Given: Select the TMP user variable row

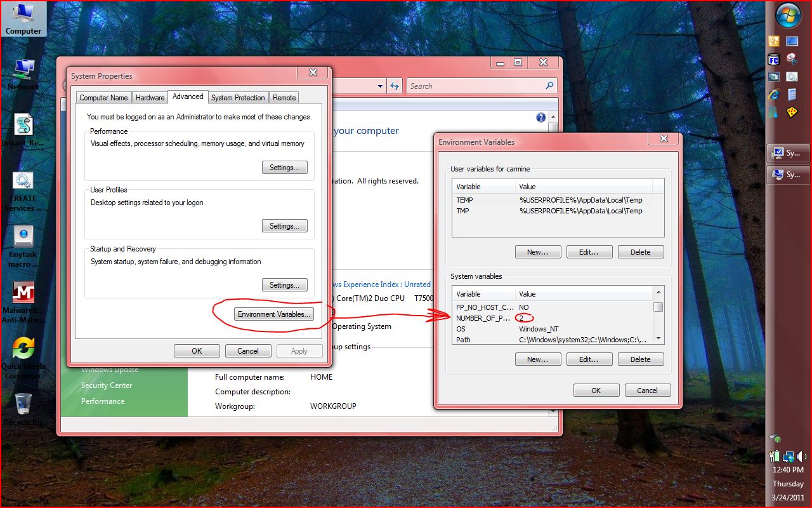Looking at the screenshot, I should [558, 211].
